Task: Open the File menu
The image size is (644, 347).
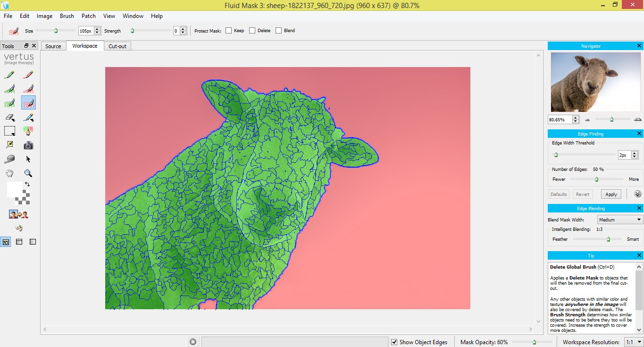Action: (x=8, y=16)
